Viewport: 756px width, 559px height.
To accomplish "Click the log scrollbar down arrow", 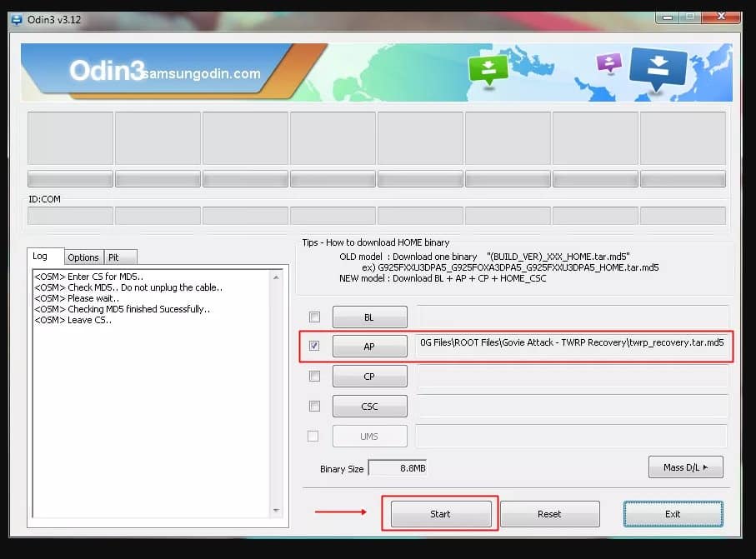I will (276, 510).
